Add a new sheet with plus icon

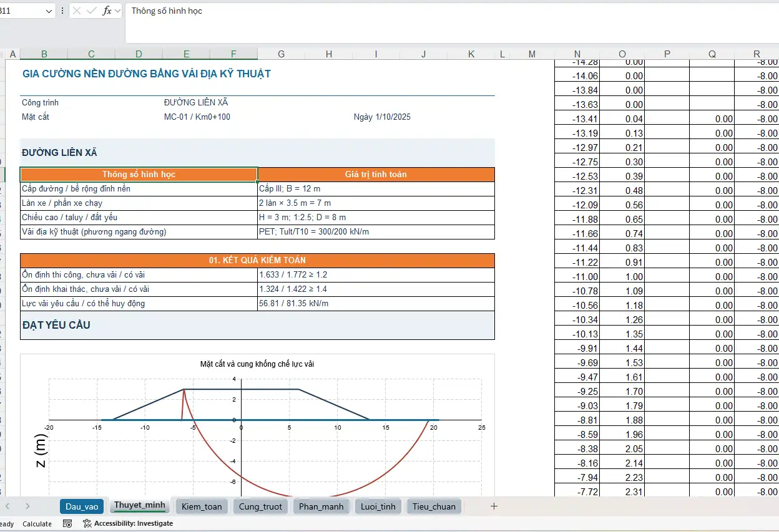pyautogui.click(x=494, y=506)
